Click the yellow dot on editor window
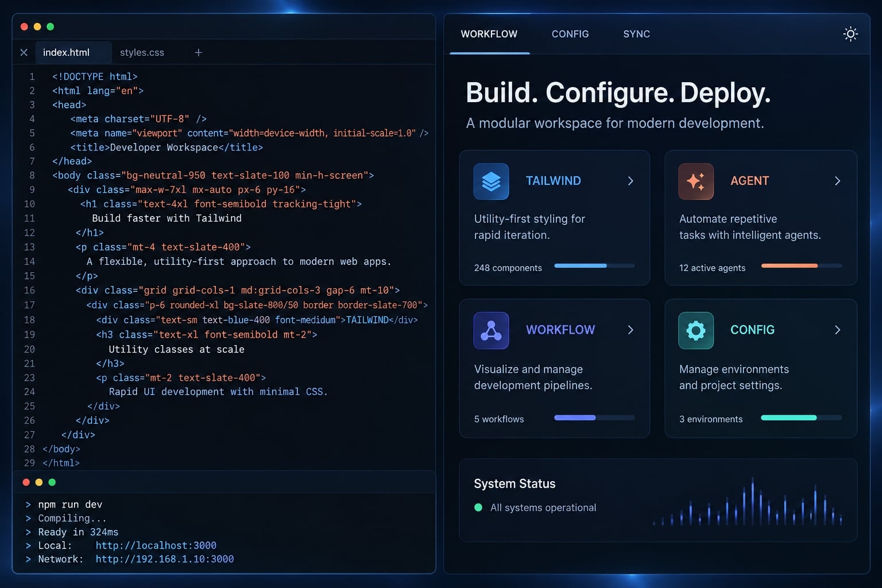This screenshot has height=588, width=882. point(37,26)
